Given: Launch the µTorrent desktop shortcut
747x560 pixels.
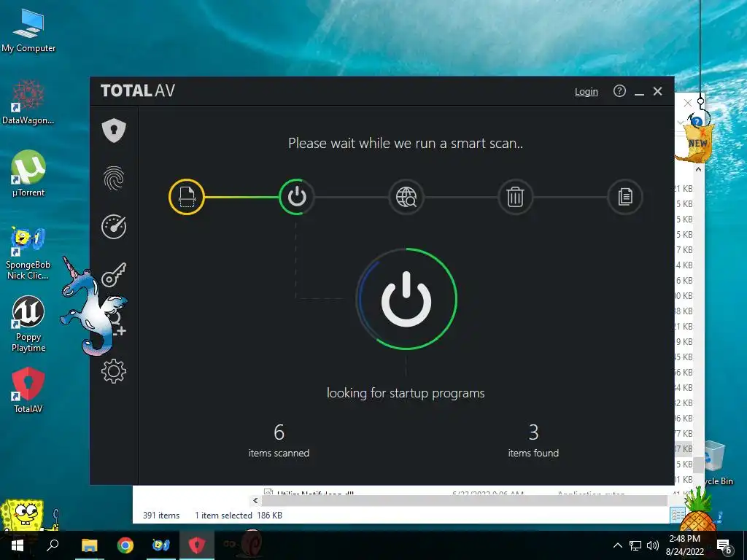Looking at the screenshot, I should pos(28,174).
